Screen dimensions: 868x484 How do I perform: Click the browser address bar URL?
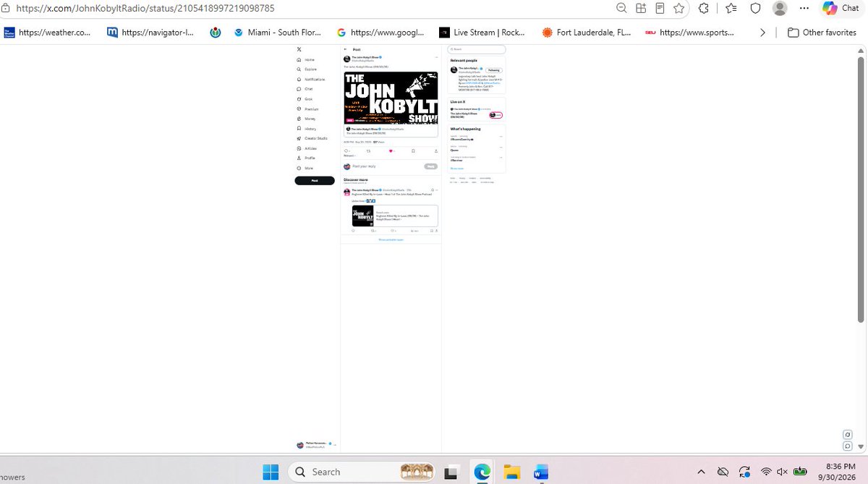click(x=145, y=8)
